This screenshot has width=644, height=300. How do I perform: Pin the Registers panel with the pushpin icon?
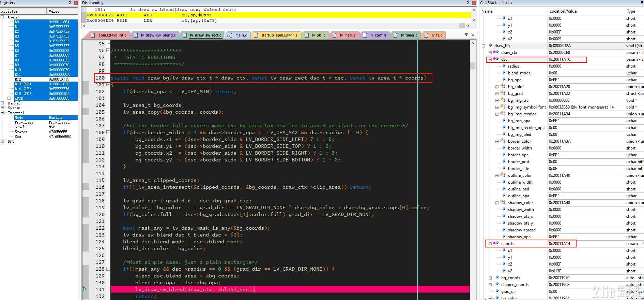70,3
